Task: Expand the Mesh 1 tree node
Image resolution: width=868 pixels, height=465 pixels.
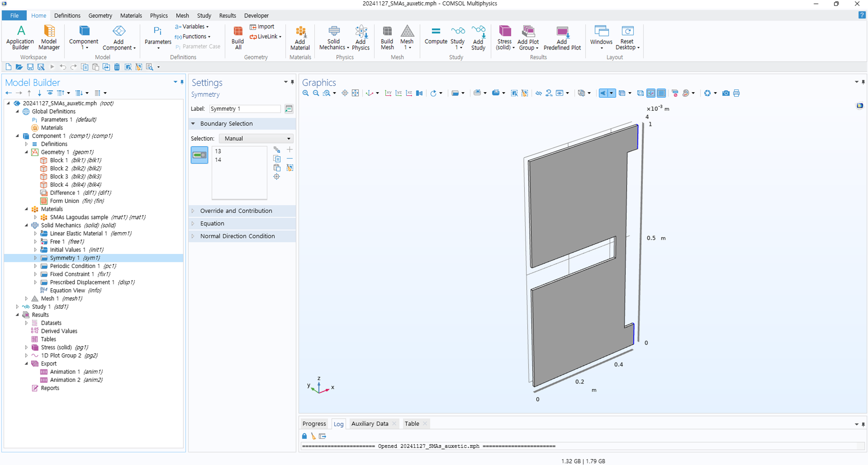Action: click(26, 299)
